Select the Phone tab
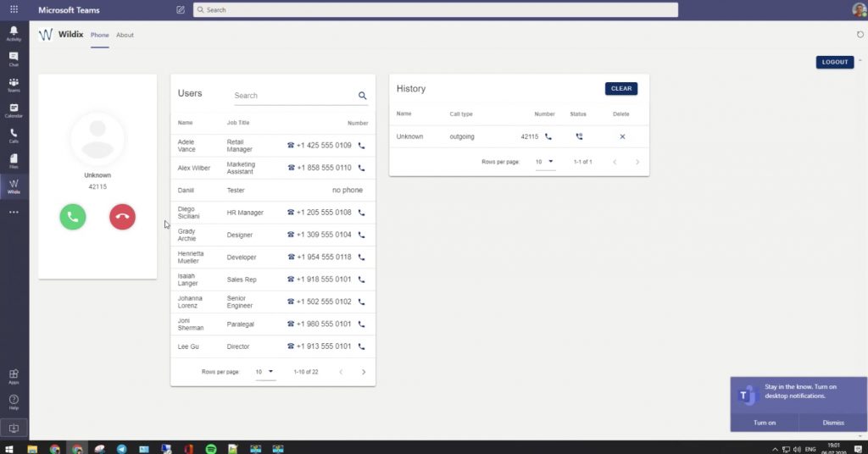 pyautogui.click(x=100, y=36)
